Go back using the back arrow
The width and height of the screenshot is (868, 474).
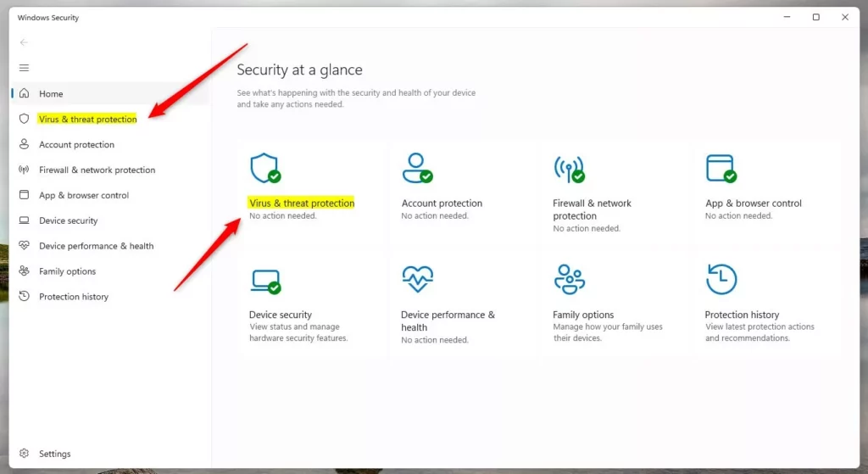[x=24, y=42]
